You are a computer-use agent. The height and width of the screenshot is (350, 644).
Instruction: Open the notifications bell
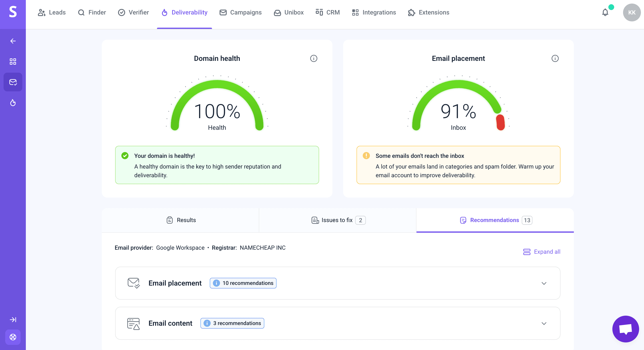[605, 12]
